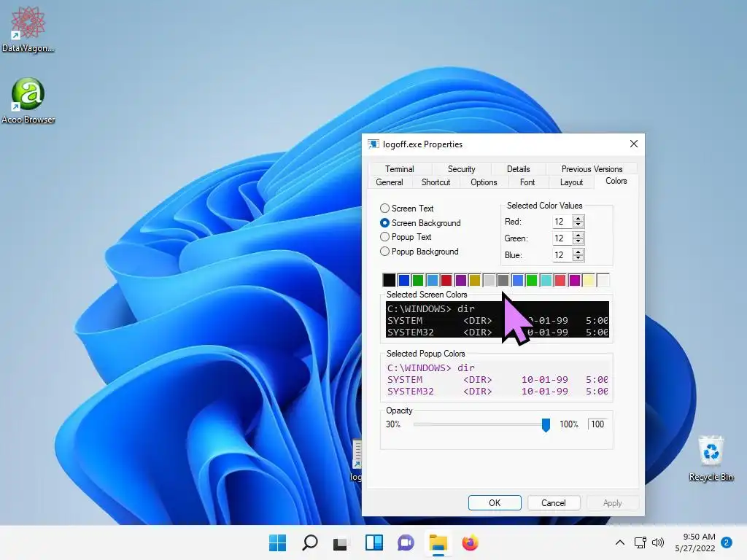Pick the black color swatch

pos(390,280)
